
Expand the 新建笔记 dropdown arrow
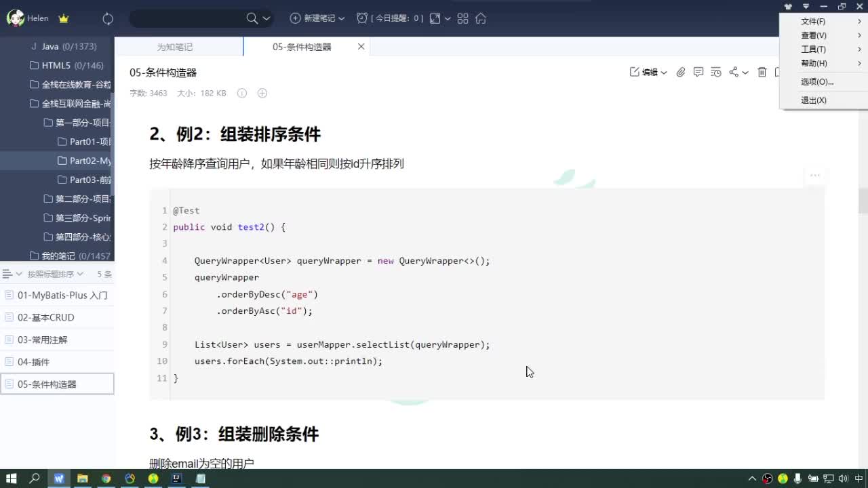click(x=341, y=19)
